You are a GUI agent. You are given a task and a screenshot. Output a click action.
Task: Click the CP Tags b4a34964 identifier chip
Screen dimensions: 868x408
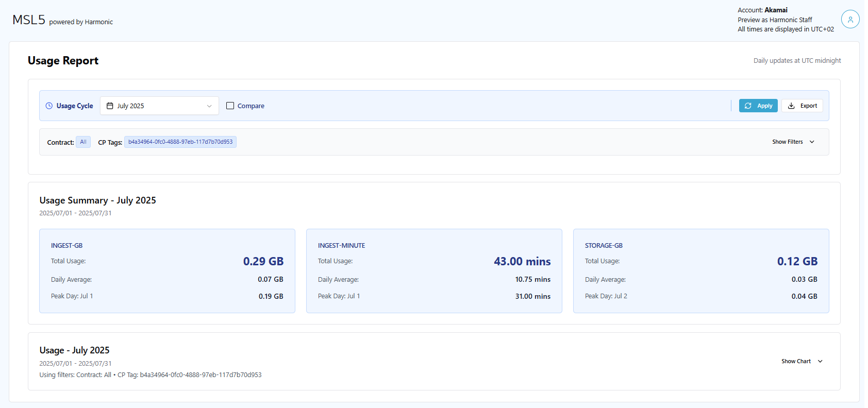(x=180, y=142)
